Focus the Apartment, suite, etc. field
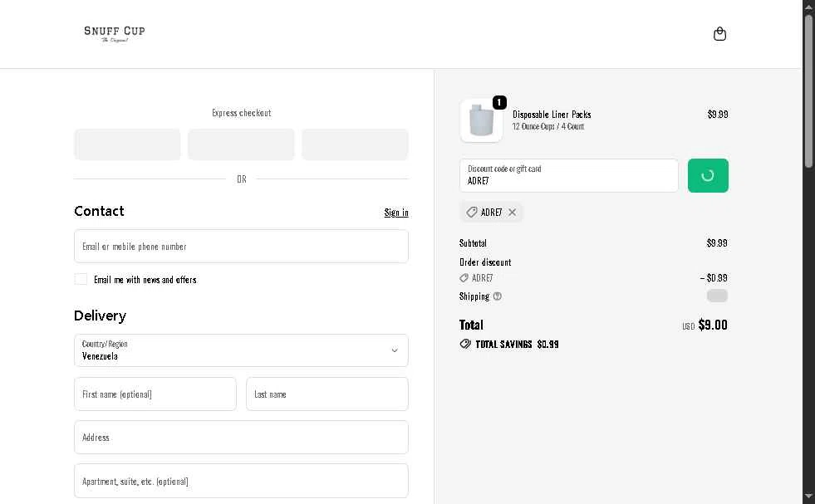Image resolution: width=815 pixels, height=504 pixels. click(241, 481)
